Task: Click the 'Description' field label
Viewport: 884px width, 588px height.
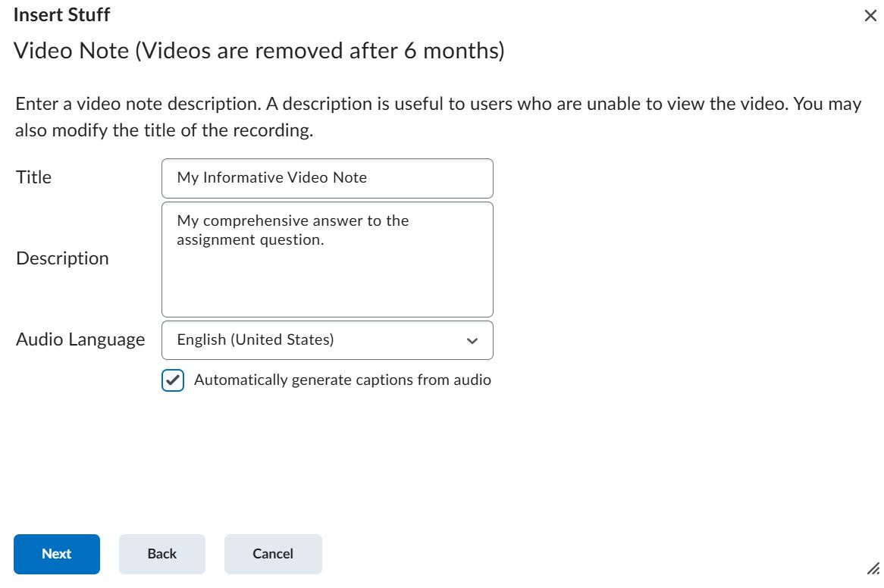Action: pyautogui.click(x=62, y=258)
